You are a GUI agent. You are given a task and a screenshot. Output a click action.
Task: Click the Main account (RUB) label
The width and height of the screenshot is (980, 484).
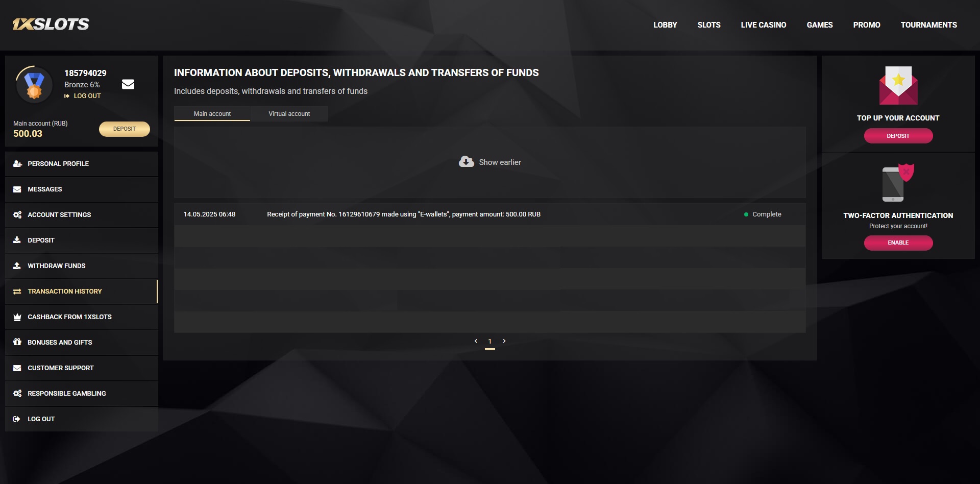coord(40,124)
